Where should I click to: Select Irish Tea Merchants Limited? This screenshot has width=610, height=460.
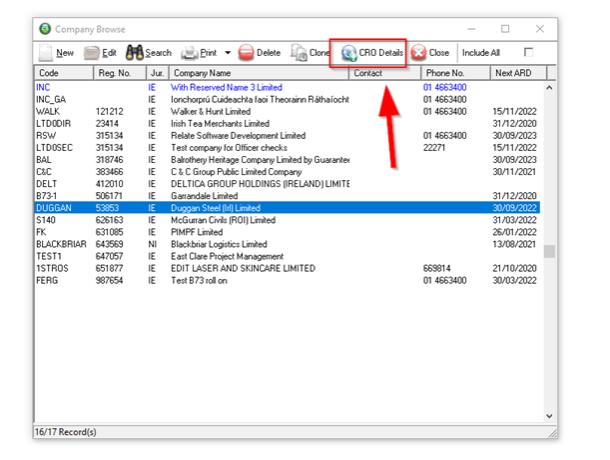(287, 123)
